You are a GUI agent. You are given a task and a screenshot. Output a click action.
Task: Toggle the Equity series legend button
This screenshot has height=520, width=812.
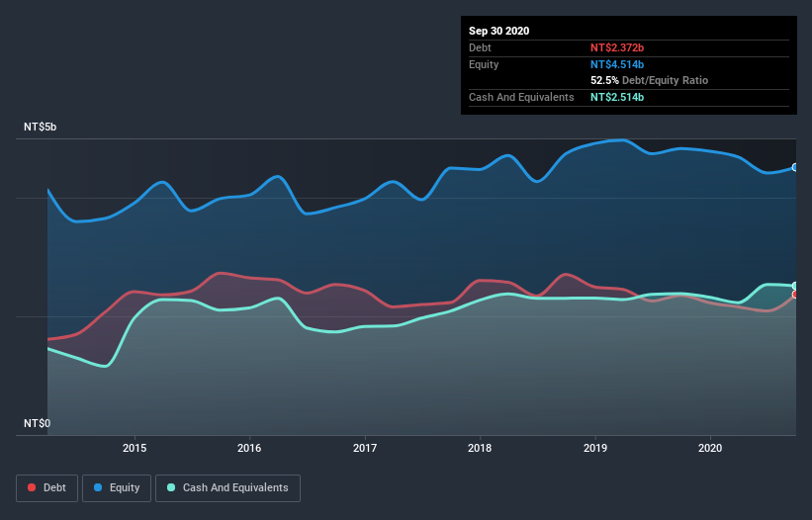coord(117,488)
